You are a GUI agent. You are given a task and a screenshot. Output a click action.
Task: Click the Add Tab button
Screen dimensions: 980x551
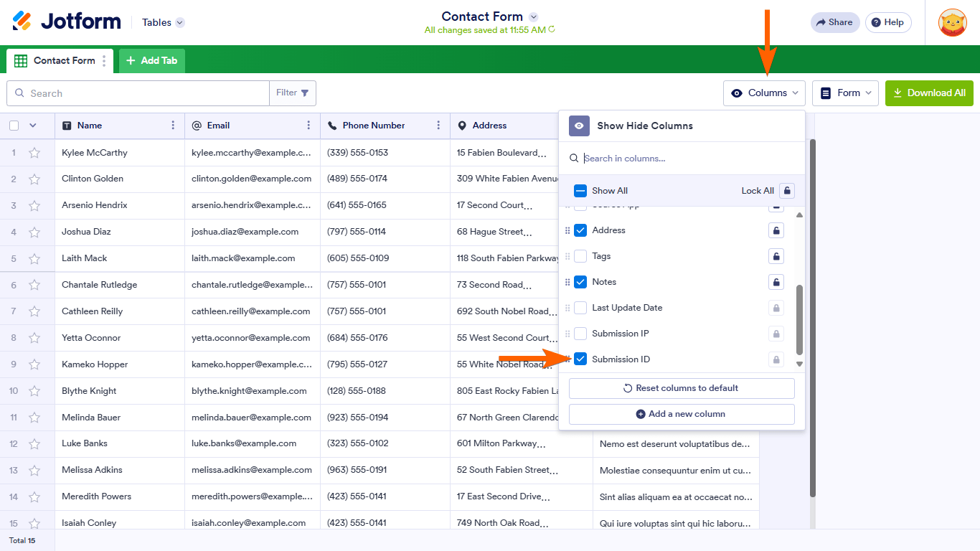click(152, 61)
